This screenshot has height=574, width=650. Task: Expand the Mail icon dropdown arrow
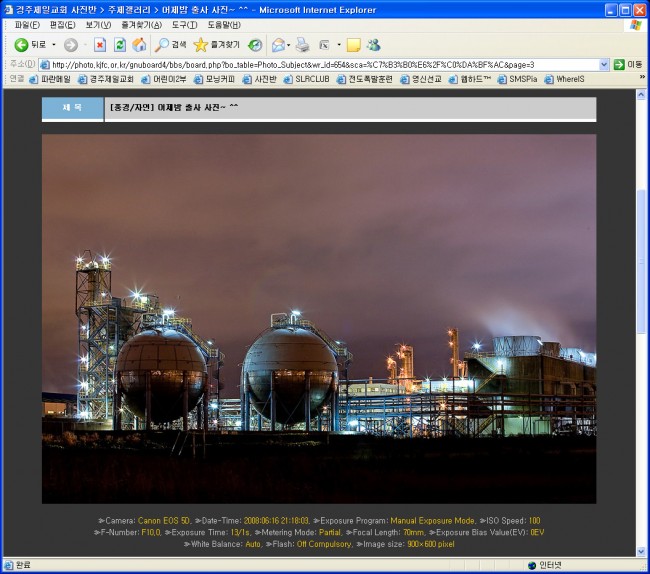pyautogui.click(x=290, y=45)
